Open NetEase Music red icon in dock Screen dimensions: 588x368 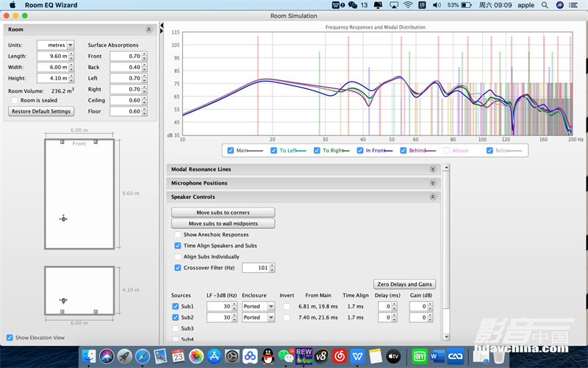point(340,356)
